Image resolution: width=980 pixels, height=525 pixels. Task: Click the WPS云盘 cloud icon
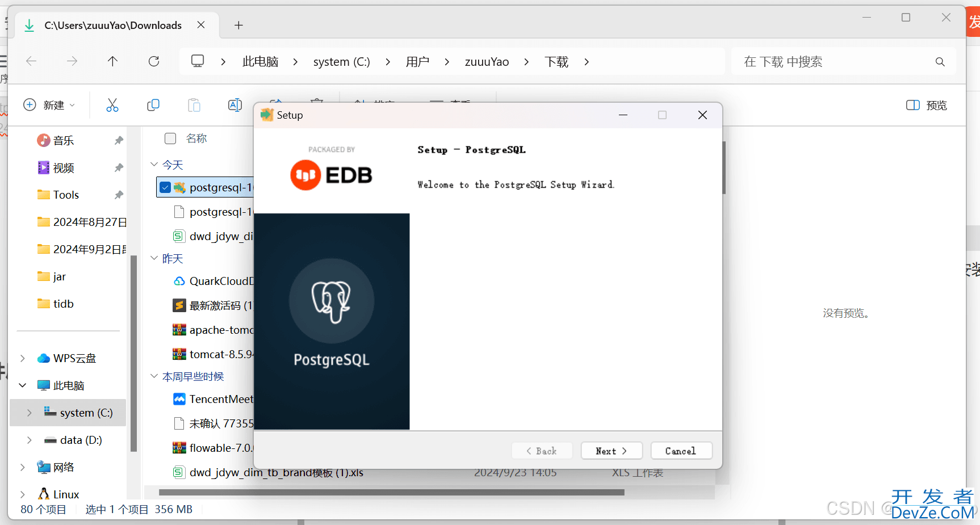pos(43,358)
